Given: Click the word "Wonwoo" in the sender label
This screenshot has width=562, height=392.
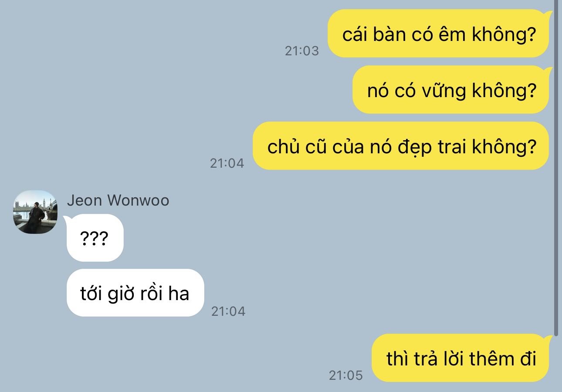Looking at the screenshot, I should tap(138, 200).
